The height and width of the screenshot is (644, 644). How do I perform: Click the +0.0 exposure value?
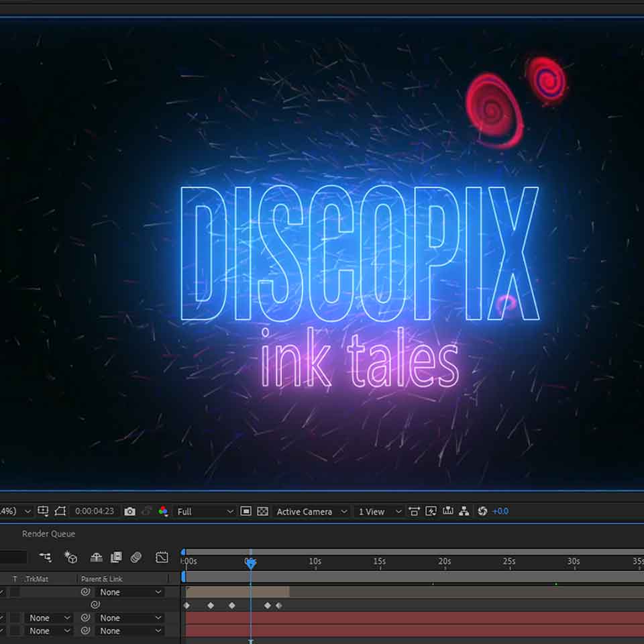coord(500,511)
